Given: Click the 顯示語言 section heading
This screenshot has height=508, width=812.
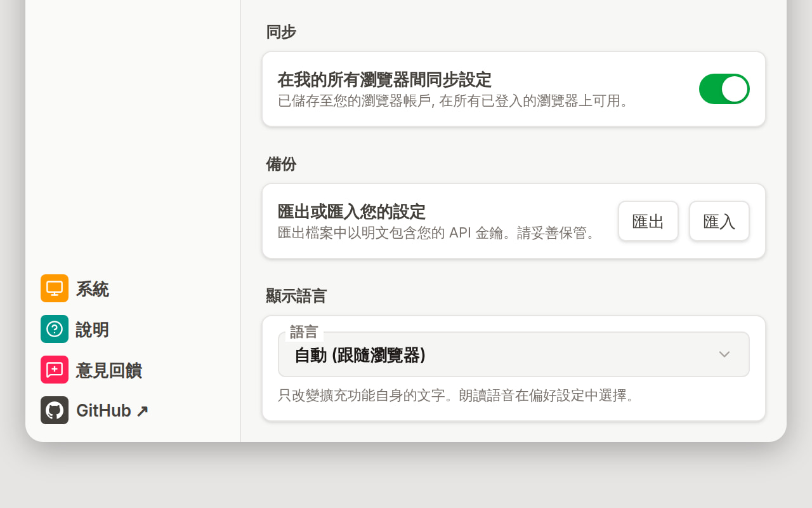Looking at the screenshot, I should pyautogui.click(x=296, y=296).
